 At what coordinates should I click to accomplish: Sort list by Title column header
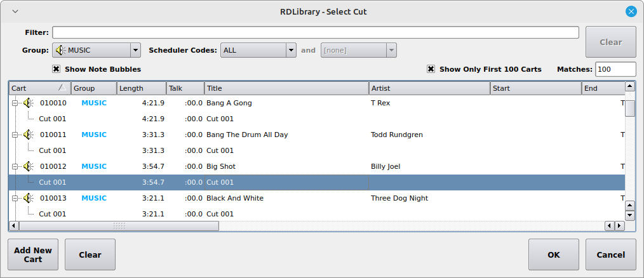[x=286, y=88]
